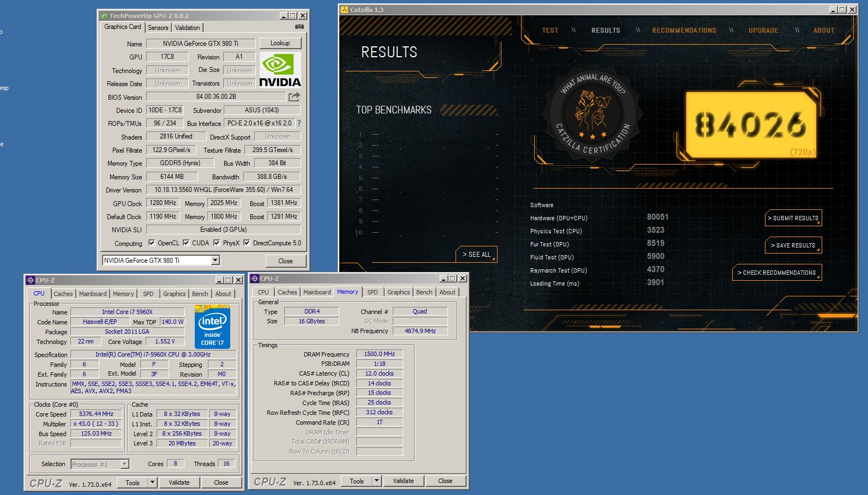Open the Graphics tab in Memory CPU-Z window
The image size is (868, 495).
[x=399, y=292]
